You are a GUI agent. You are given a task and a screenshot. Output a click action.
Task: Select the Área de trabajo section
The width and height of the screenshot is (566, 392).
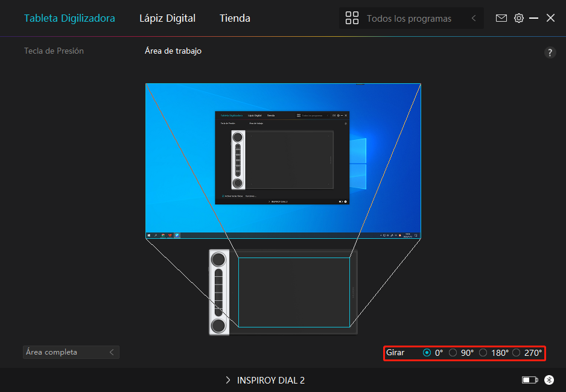tap(173, 51)
